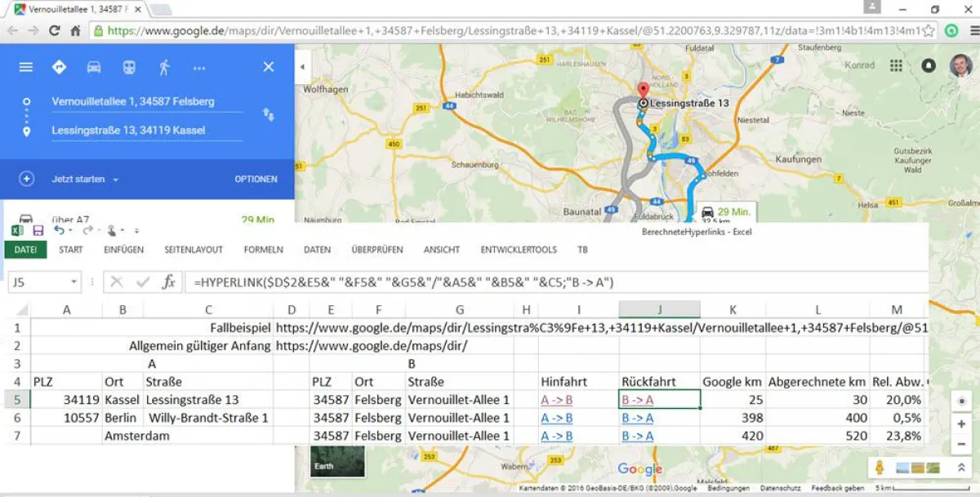The height and width of the screenshot is (497, 980).
Task: Swap start and destination with the arrows icon
Action: (x=268, y=114)
